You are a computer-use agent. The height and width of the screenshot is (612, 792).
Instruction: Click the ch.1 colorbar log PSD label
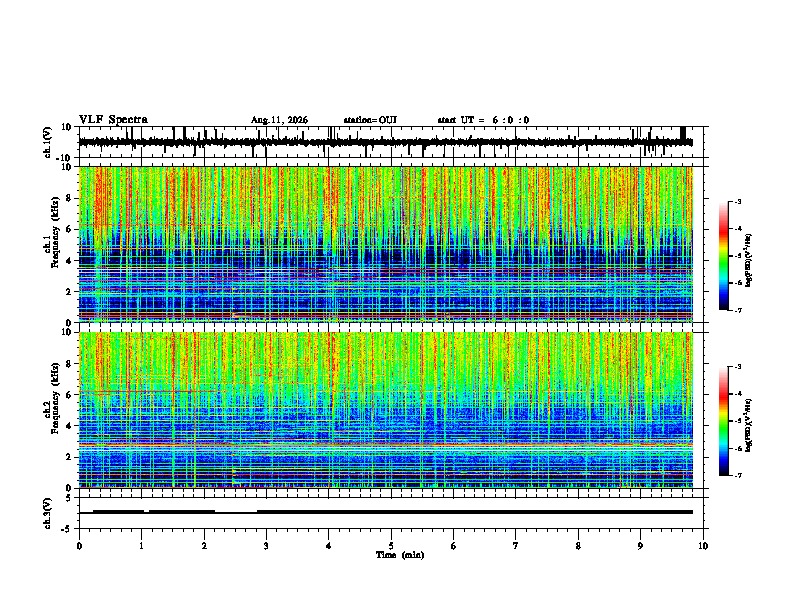tap(748, 261)
